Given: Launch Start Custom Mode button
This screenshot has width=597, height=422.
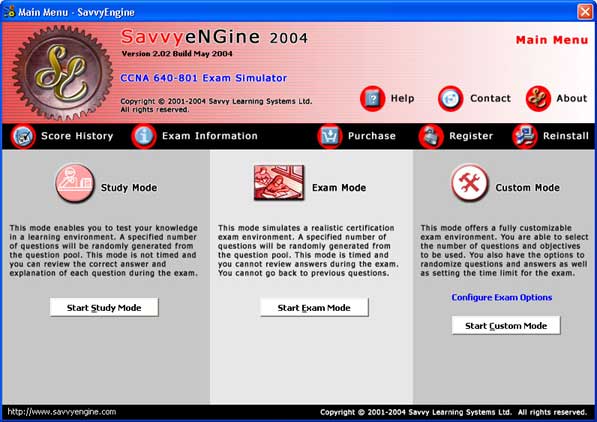Looking at the screenshot, I should [x=506, y=326].
